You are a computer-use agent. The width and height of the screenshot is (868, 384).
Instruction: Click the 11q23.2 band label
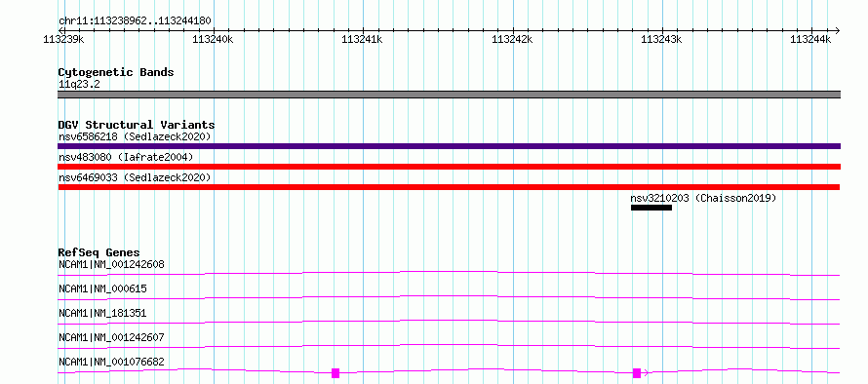point(79,85)
